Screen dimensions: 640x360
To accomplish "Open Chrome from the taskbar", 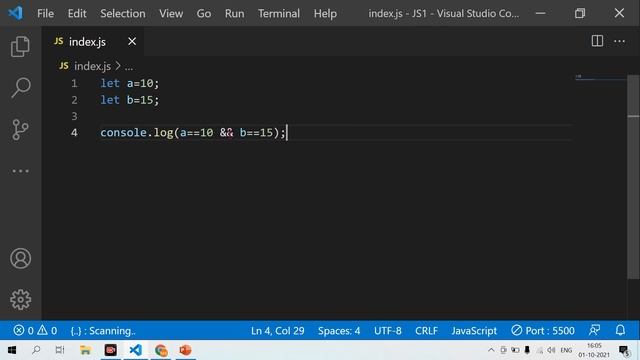I will 161,350.
